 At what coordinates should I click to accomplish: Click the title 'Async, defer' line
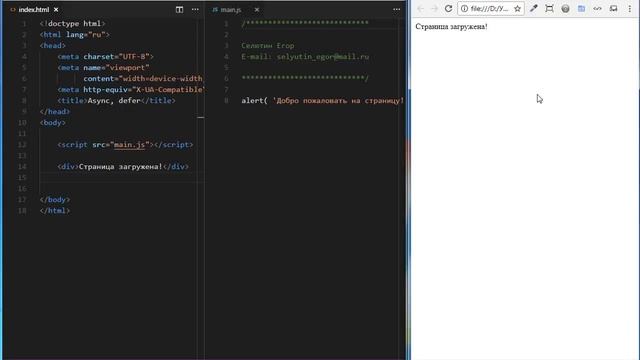pyautogui.click(x=116, y=101)
